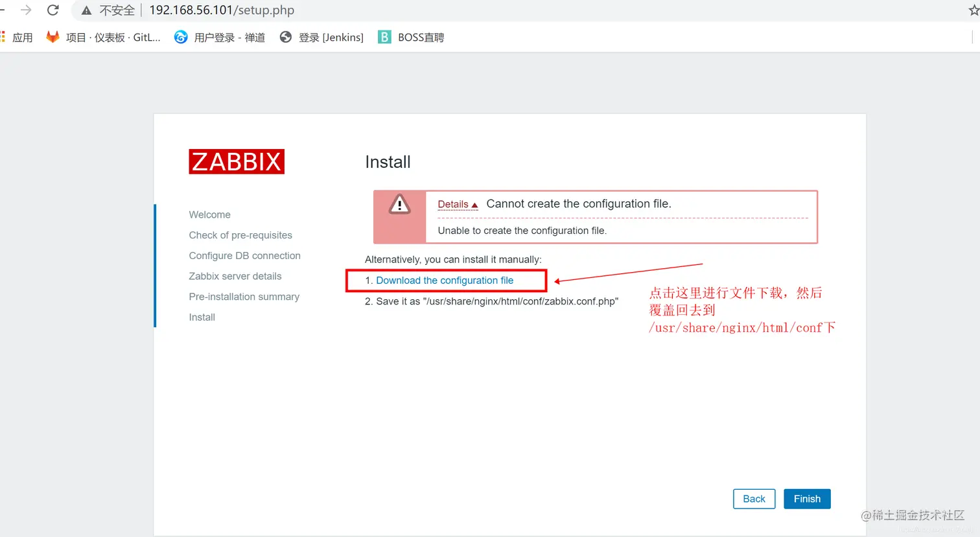This screenshot has height=537, width=980.
Task: Click the page refresh icon
Action: [52, 10]
